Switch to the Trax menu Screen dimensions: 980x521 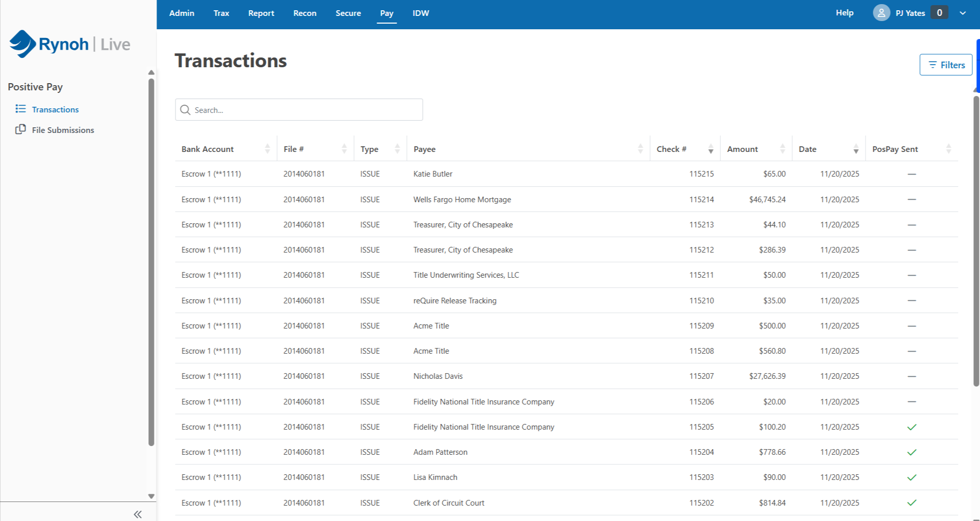pos(221,13)
